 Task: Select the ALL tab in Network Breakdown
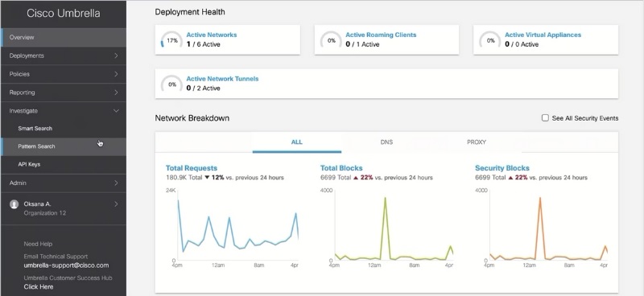[x=296, y=142]
